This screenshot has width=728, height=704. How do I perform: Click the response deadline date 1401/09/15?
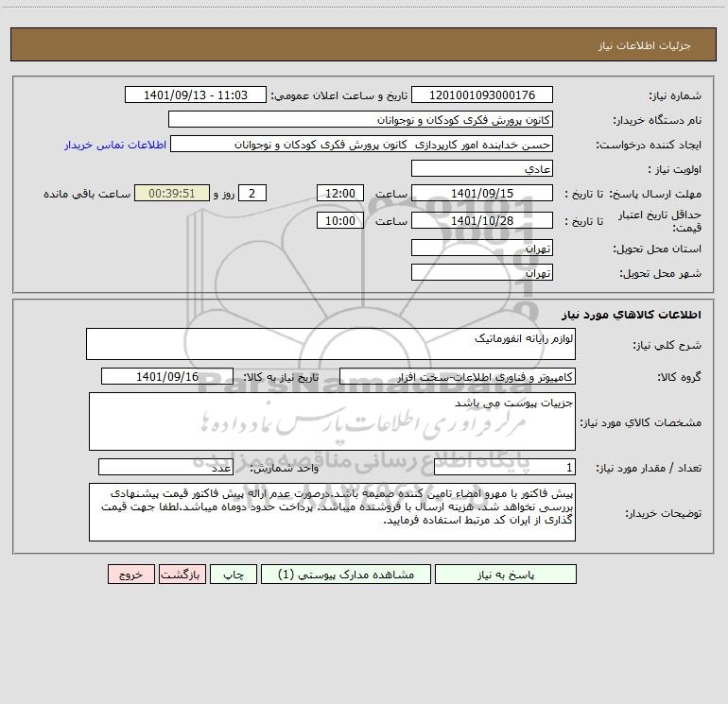tap(482, 193)
